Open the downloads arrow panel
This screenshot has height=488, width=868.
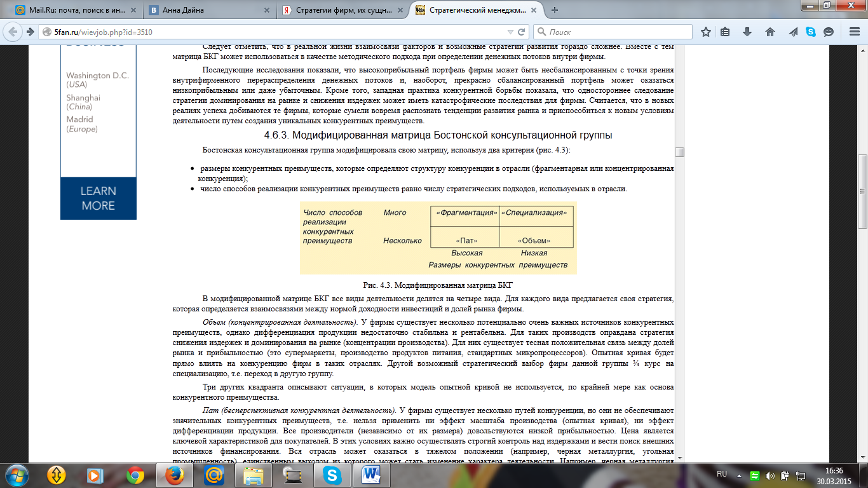tap(748, 32)
